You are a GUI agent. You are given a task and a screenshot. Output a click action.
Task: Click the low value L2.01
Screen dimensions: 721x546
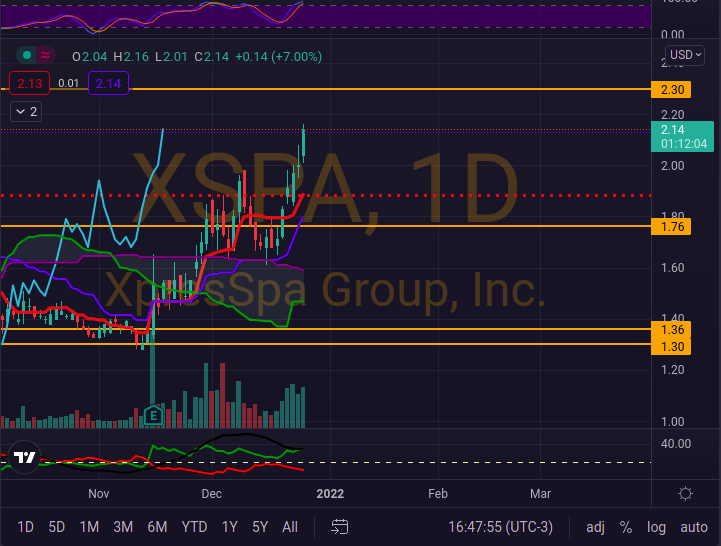(x=171, y=57)
